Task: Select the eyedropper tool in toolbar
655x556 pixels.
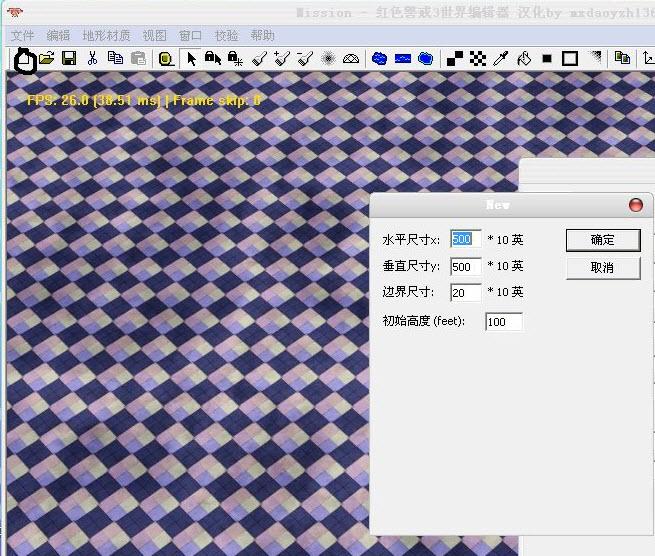Action: coord(501,59)
